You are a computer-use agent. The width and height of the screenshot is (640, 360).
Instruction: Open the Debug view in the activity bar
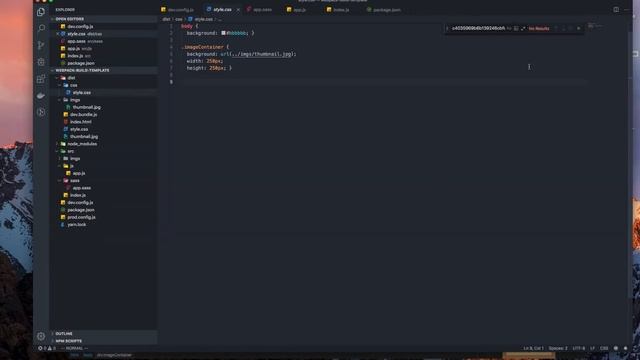pos(41,62)
